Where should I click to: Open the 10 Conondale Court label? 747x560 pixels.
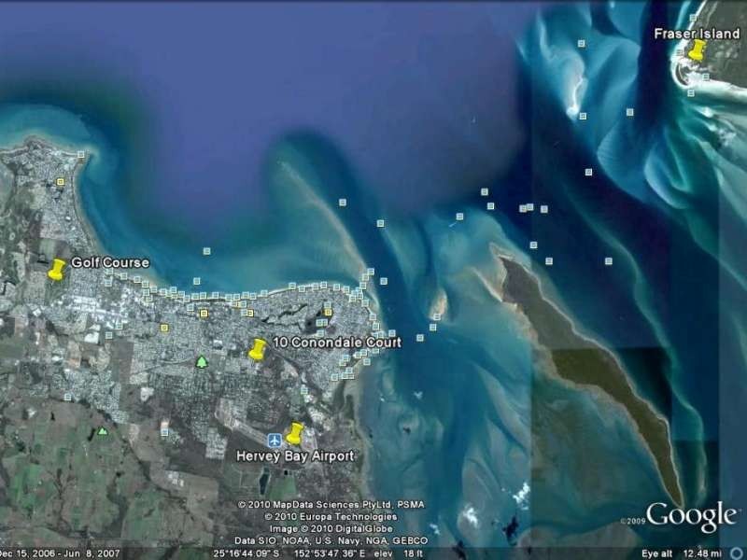tap(337, 343)
